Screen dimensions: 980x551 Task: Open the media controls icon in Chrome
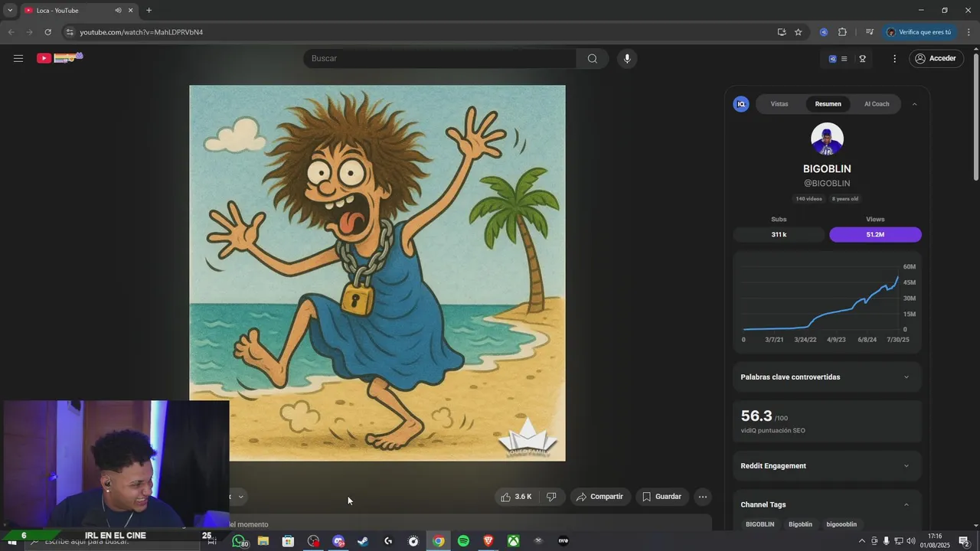[870, 32]
